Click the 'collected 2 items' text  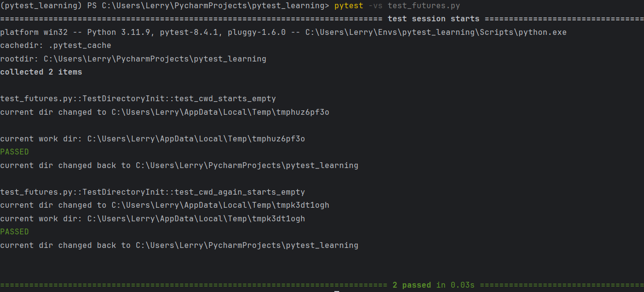[x=41, y=72]
